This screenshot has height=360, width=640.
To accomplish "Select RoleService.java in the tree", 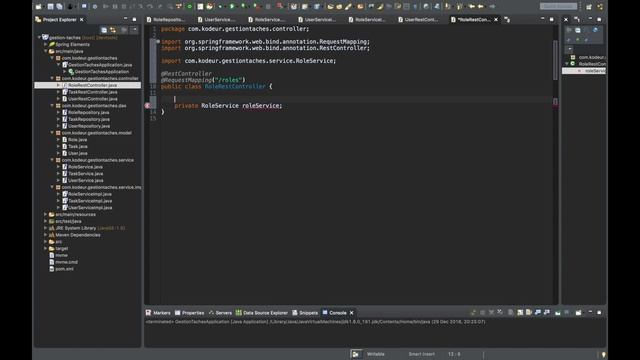I will (x=85, y=167).
